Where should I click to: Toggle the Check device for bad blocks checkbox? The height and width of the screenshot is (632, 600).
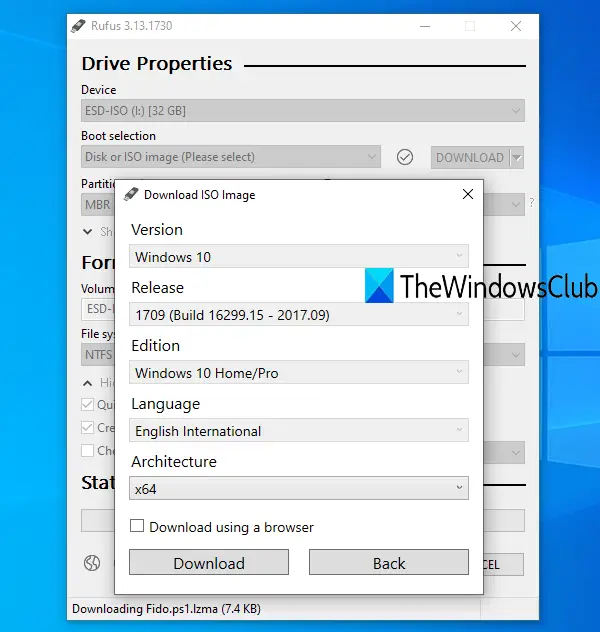pyautogui.click(x=87, y=450)
